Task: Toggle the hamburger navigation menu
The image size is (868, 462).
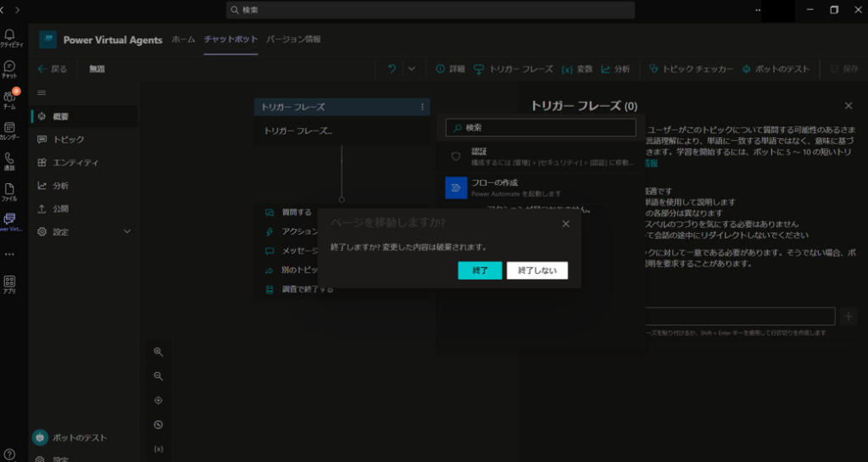Action: [42, 93]
